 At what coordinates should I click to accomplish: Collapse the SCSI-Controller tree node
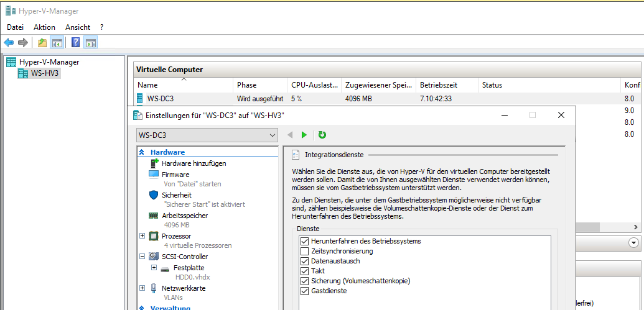pyautogui.click(x=142, y=257)
